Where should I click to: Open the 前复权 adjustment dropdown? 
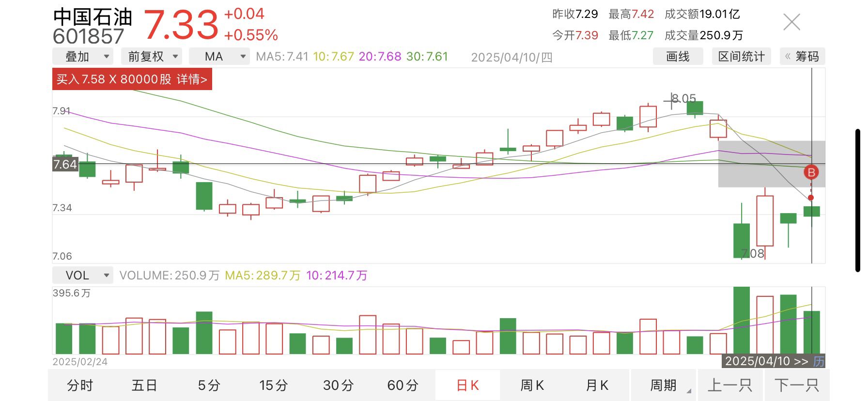[x=151, y=57]
